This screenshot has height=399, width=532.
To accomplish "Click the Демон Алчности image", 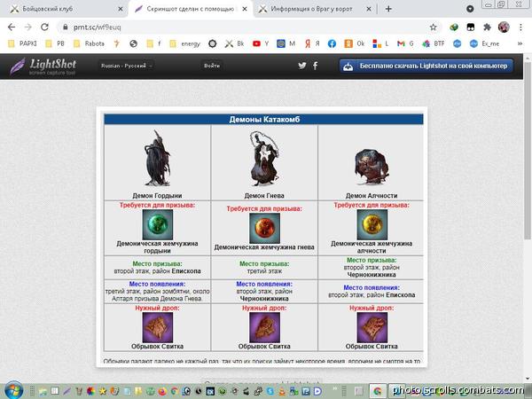I will (x=372, y=167).
